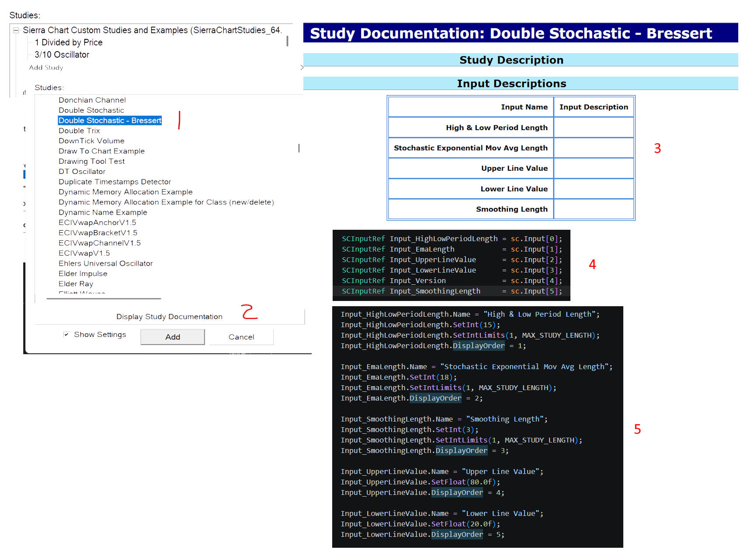
Task: Select Duplicate Timestamps Detector study
Action: pyautogui.click(x=115, y=182)
